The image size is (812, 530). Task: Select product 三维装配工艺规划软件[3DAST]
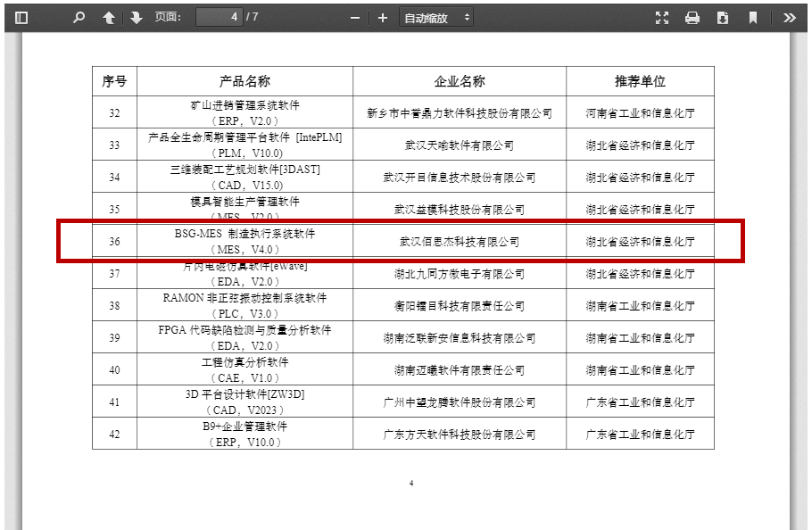click(245, 170)
